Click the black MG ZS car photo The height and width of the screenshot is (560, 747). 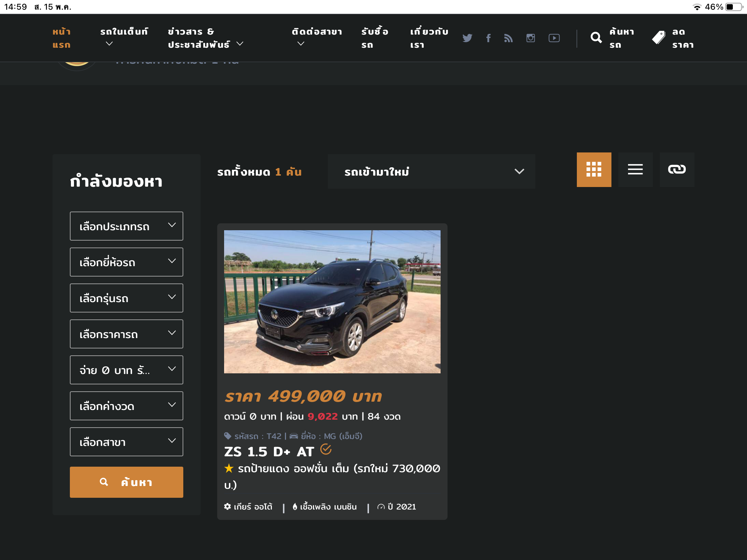tap(332, 301)
